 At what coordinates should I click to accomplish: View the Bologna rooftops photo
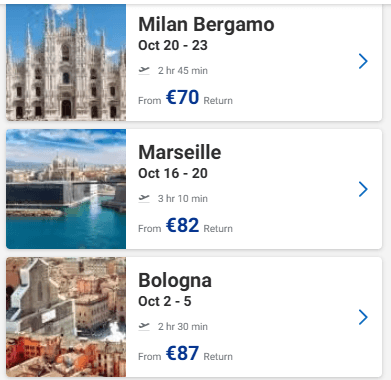(66, 317)
